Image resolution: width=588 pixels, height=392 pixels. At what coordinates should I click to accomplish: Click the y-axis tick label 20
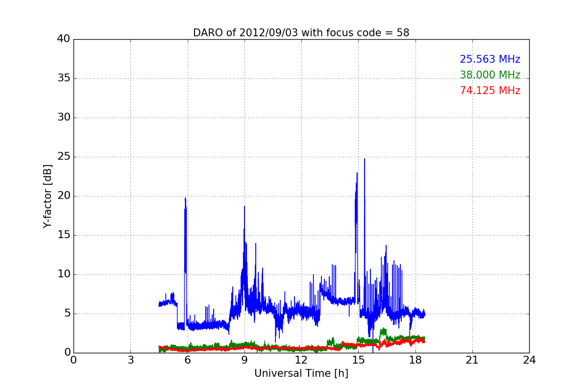(x=64, y=196)
